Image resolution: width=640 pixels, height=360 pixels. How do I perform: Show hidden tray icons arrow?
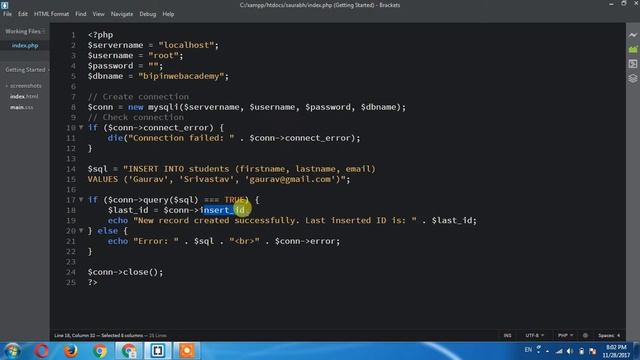(547, 351)
